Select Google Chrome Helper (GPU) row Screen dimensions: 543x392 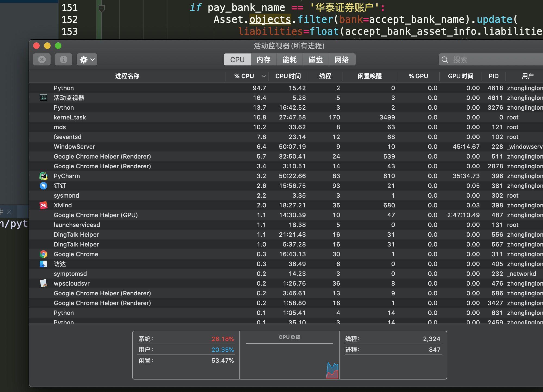(x=286, y=215)
